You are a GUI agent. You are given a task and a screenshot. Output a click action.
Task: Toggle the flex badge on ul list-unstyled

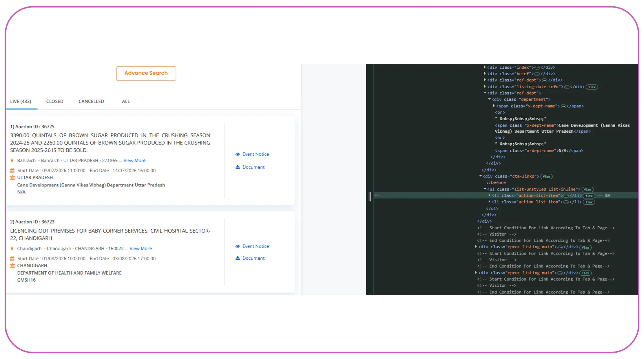588,190
